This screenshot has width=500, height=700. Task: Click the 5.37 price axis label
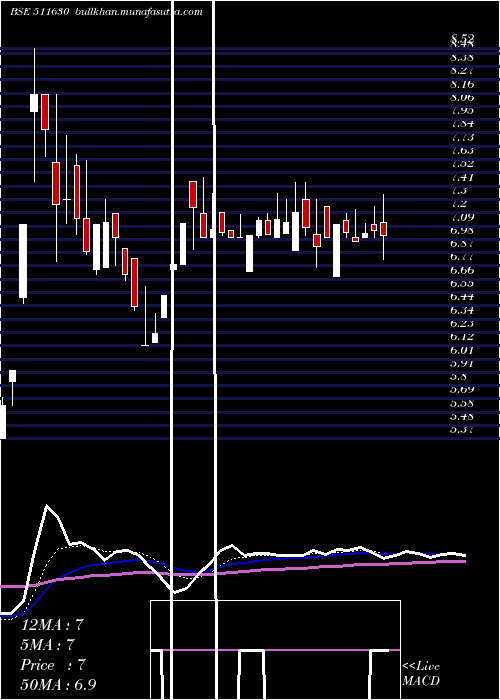(462, 429)
